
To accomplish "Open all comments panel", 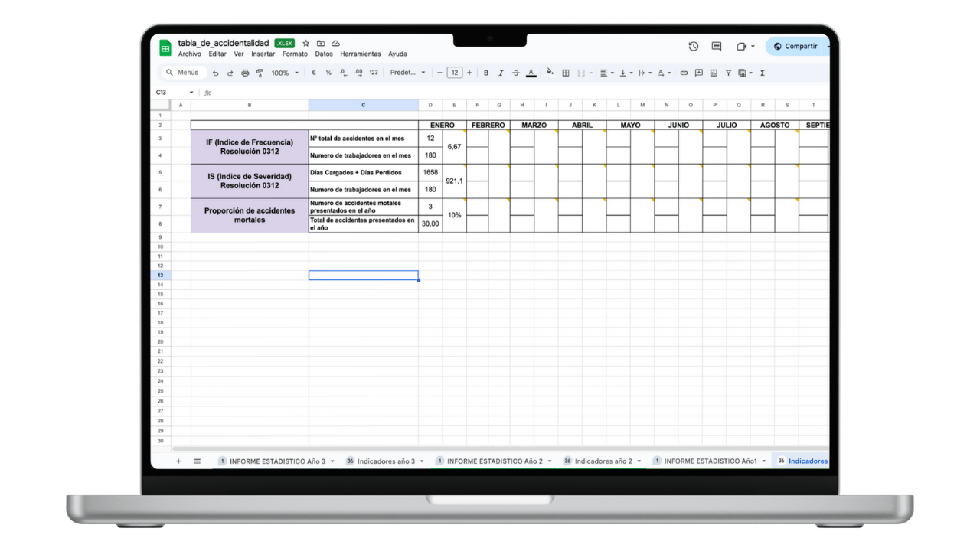I will [716, 46].
